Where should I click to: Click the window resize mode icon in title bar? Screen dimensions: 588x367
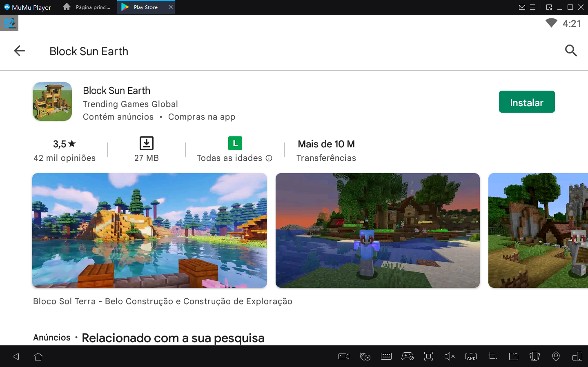click(549, 7)
